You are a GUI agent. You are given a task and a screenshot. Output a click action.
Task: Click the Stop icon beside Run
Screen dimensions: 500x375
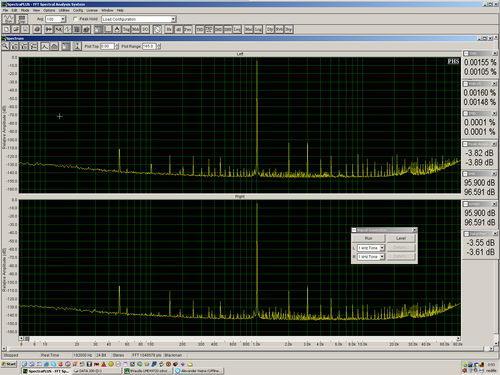22,19
